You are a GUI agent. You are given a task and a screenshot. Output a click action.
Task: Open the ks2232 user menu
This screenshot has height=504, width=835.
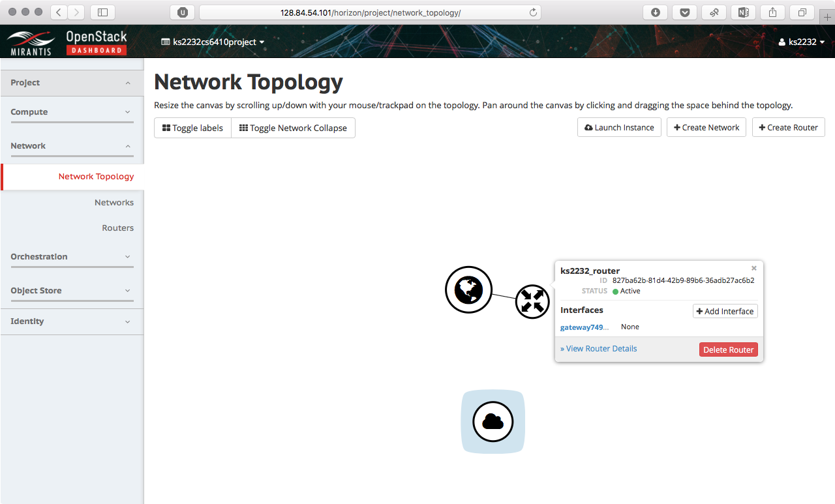pos(802,42)
